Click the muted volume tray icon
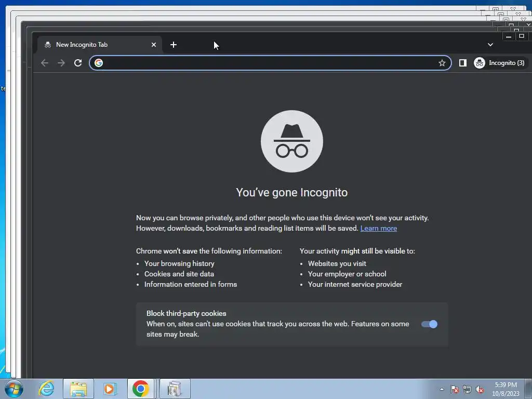532x399 pixels. [x=480, y=389]
